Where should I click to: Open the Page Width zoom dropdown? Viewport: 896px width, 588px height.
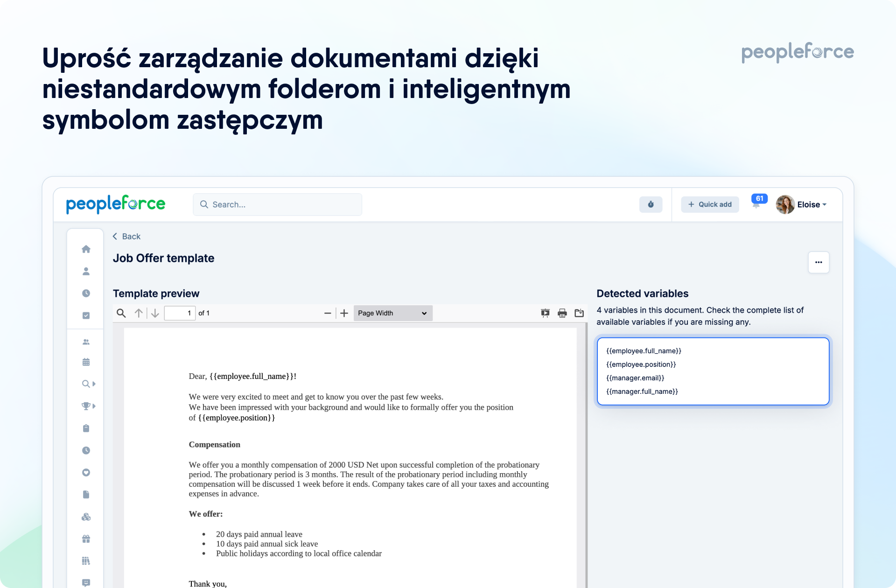coord(393,313)
